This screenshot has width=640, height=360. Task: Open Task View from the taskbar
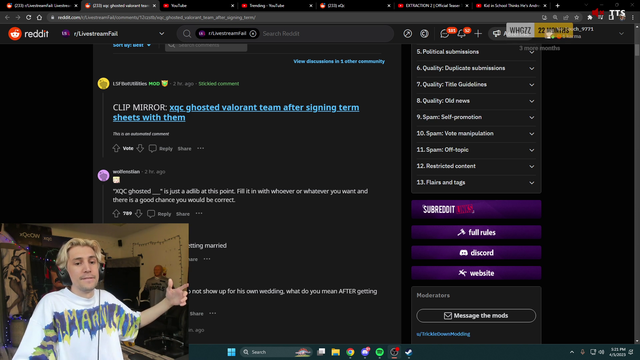pyautogui.click(x=321, y=352)
